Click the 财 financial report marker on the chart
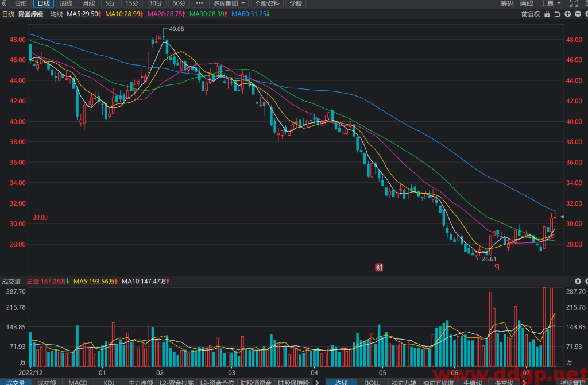The width and height of the screenshot is (588, 385). [379, 267]
